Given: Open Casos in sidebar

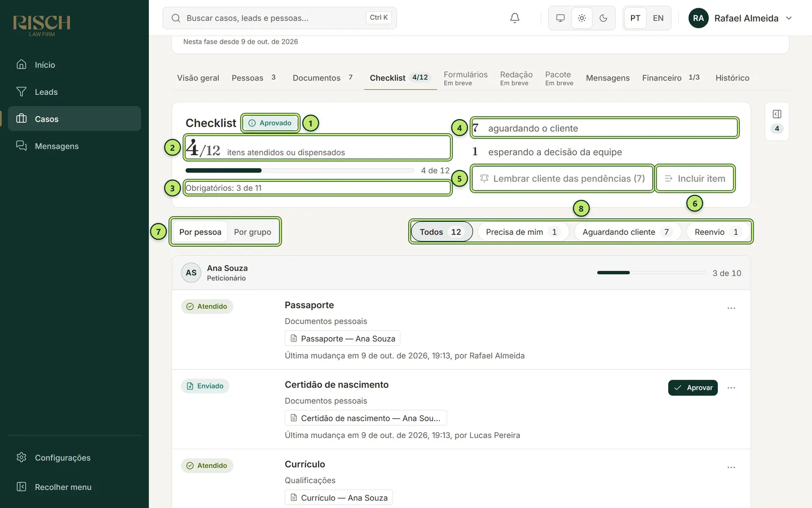Looking at the screenshot, I should [74, 119].
